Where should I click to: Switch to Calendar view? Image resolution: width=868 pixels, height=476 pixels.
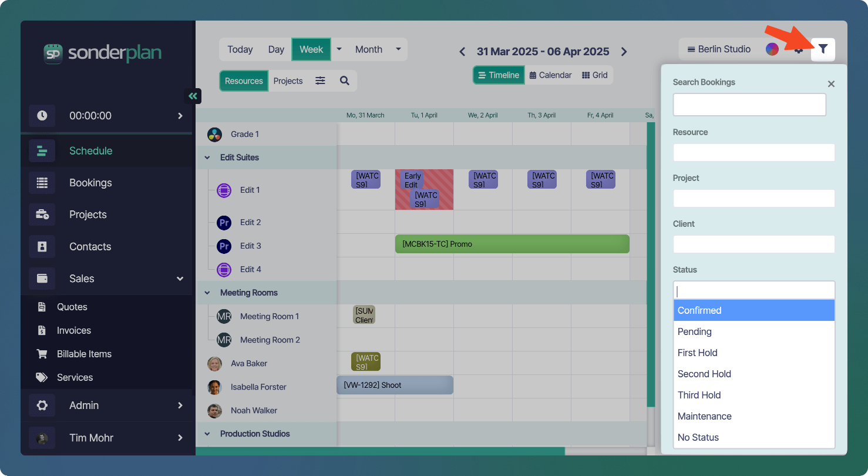[550, 75]
